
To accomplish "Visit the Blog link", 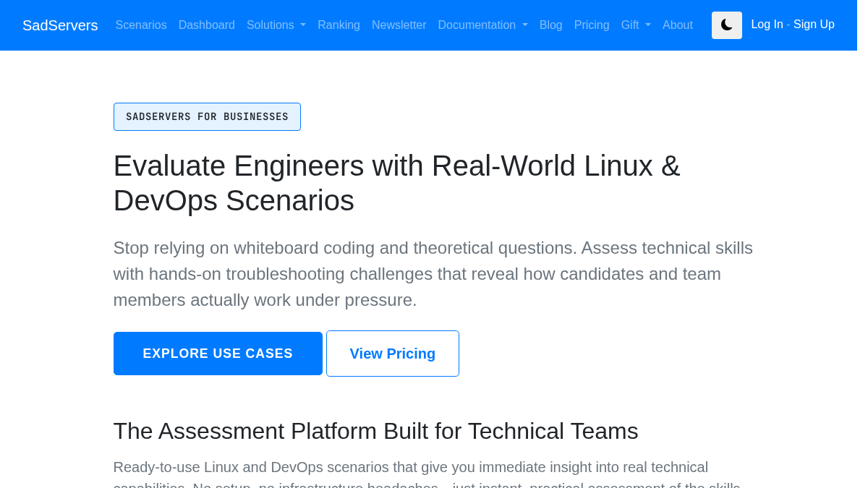I will pyautogui.click(x=551, y=25).
